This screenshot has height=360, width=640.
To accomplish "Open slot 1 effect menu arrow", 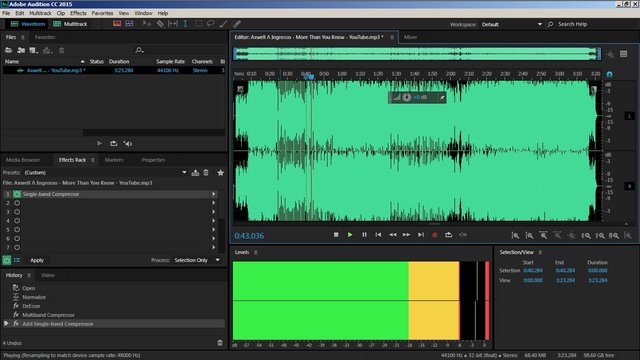I will (x=213, y=194).
